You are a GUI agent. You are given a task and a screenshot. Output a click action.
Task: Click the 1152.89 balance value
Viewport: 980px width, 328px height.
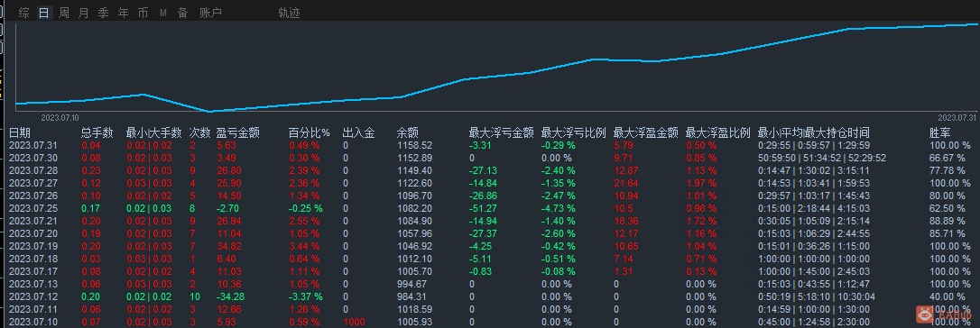415,158
